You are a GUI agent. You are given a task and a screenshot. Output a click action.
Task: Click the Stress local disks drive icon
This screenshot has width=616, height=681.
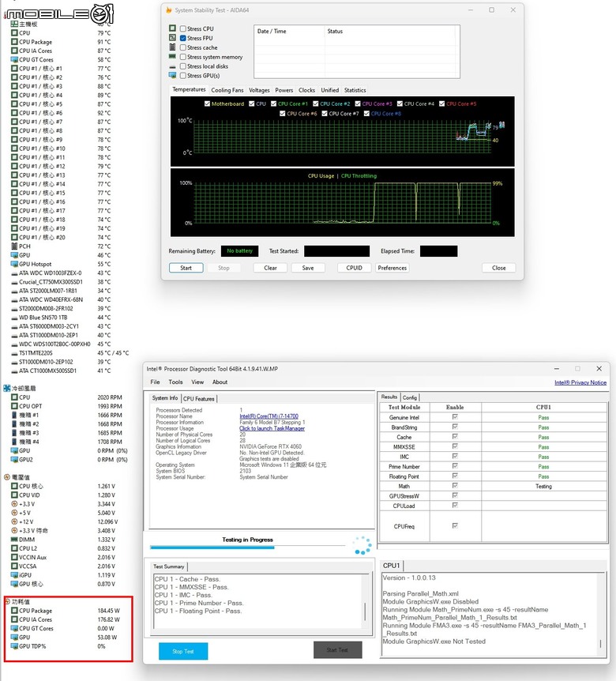(172, 66)
